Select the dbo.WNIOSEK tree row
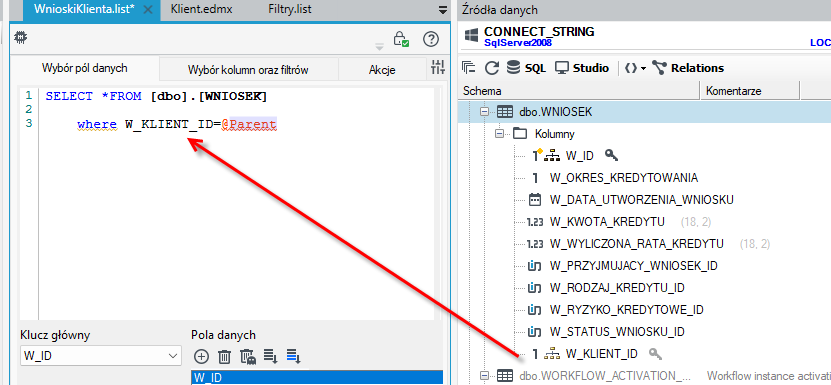The height and width of the screenshot is (385, 831). coord(645,112)
